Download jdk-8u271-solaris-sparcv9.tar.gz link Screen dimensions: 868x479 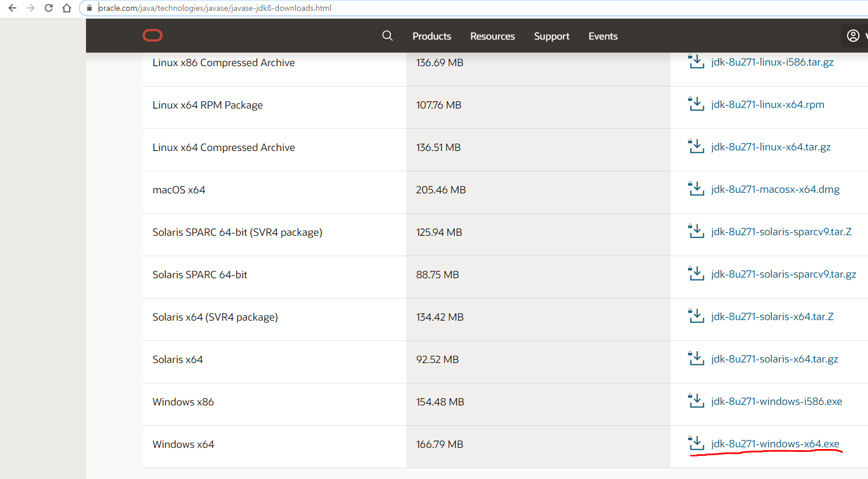pyautogui.click(x=784, y=274)
